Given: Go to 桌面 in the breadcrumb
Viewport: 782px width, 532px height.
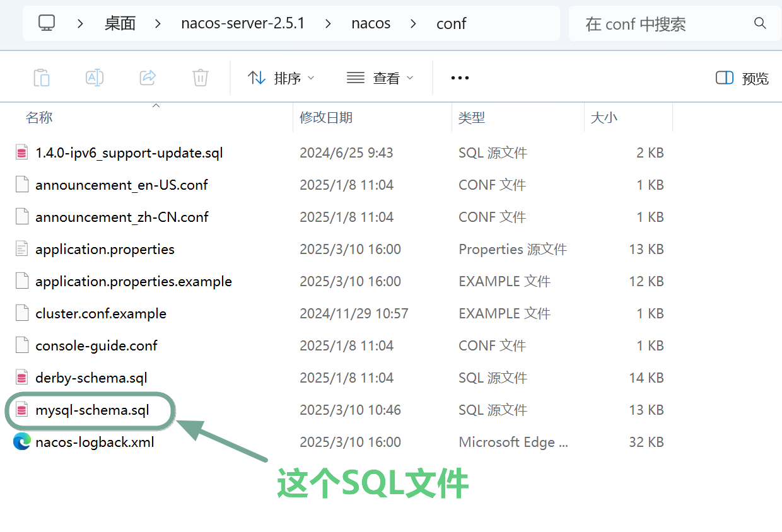Looking at the screenshot, I should [x=120, y=24].
